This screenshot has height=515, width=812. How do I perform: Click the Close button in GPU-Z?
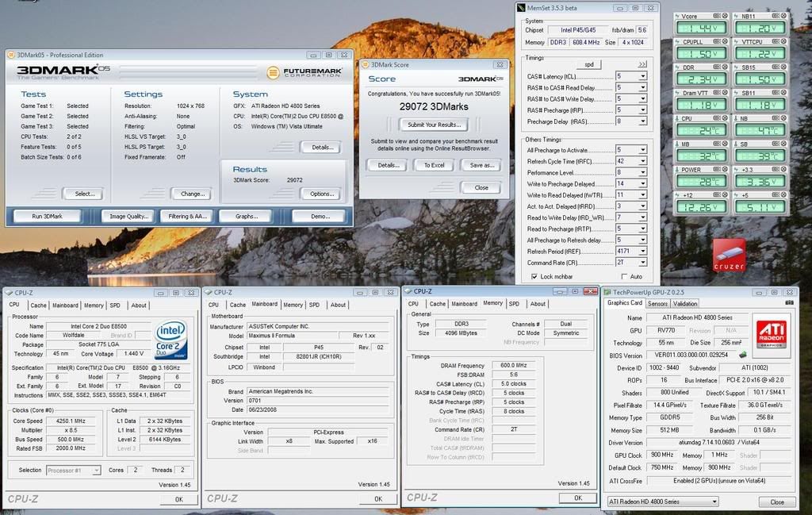777,502
